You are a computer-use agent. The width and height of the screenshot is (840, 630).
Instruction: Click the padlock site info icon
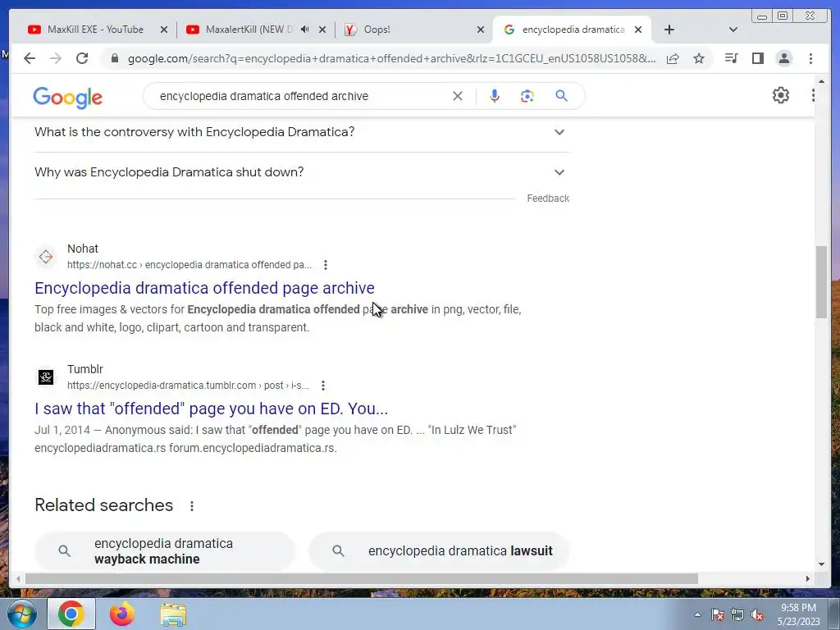(115, 58)
